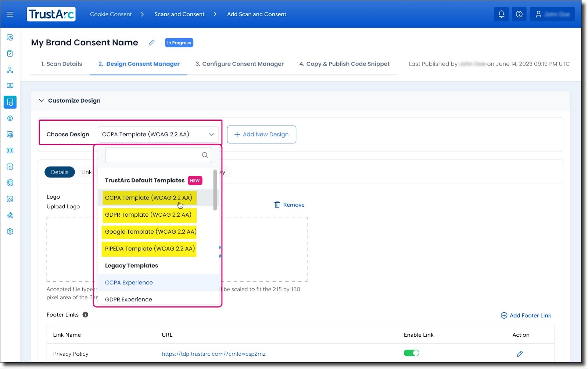
Task: Select the clipboard checklist icon in sidebar
Action: coord(10,53)
